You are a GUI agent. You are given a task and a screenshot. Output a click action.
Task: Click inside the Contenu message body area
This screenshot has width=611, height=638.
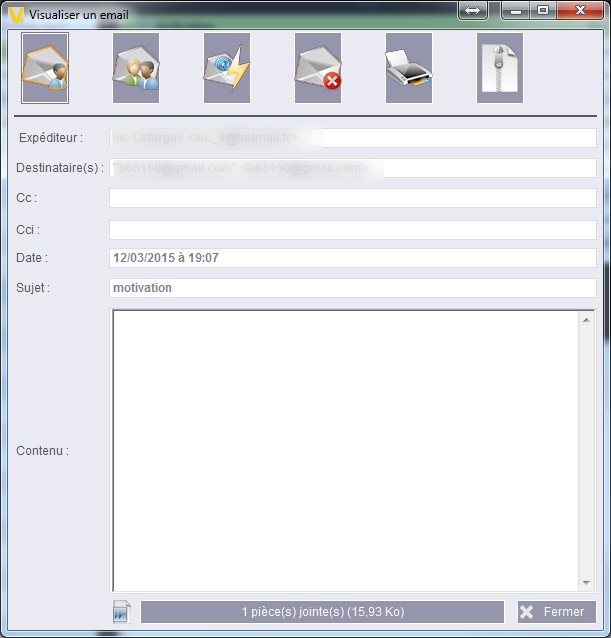pos(345,450)
